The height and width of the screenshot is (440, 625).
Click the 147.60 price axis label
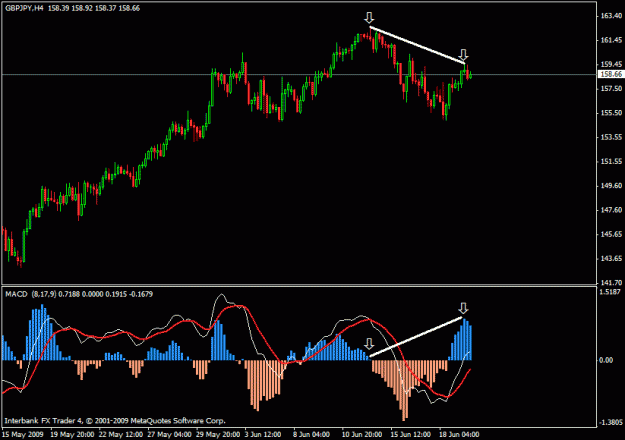(x=611, y=210)
